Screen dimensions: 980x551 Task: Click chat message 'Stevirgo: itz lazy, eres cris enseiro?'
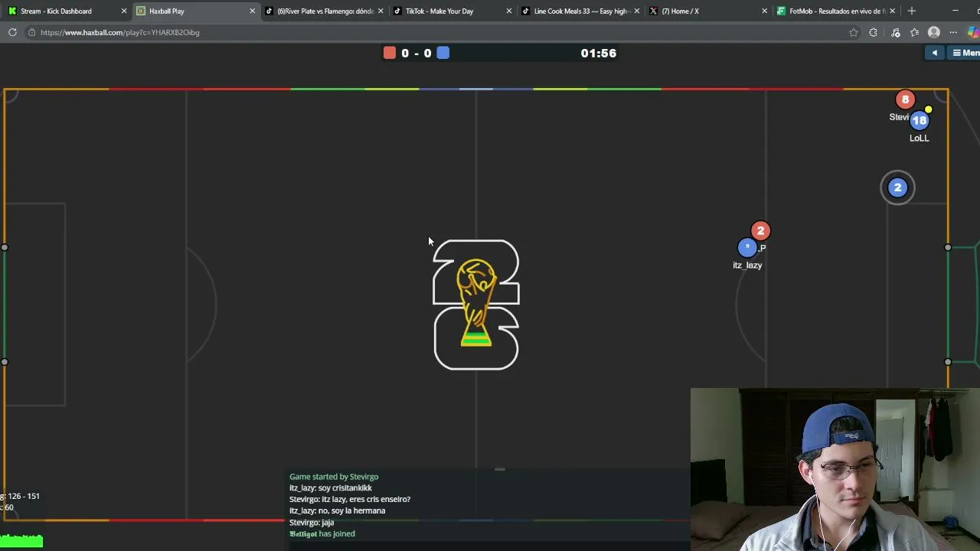coord(350,499)
